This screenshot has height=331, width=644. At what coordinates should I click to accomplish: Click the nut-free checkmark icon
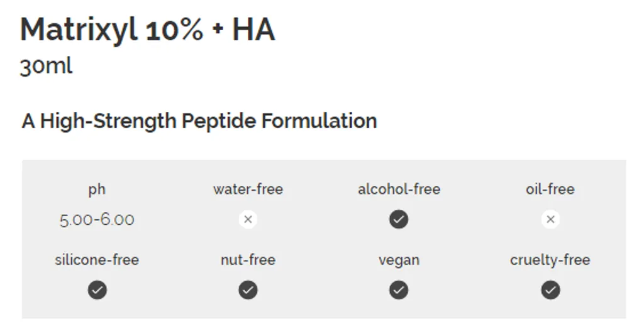(248, 290)
